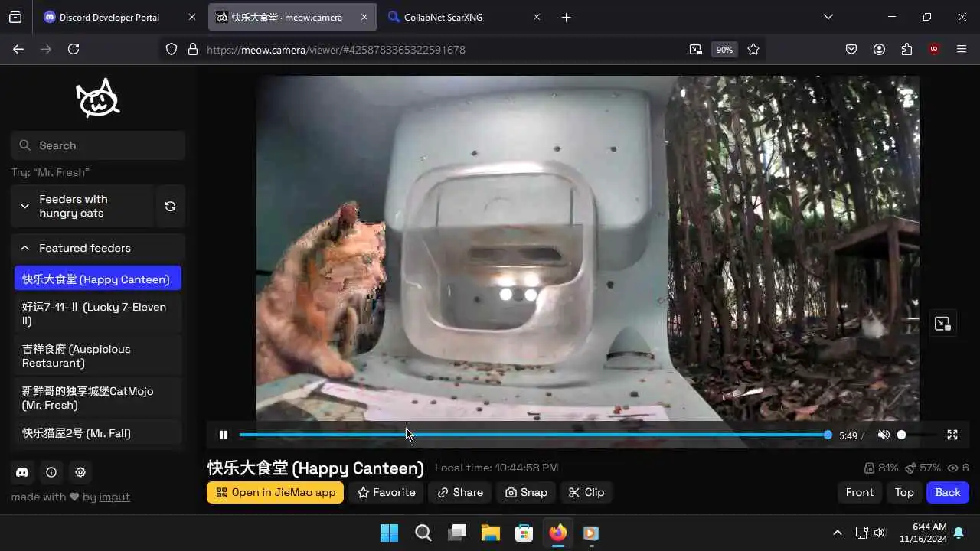Click the Share button

pos(460,492)
